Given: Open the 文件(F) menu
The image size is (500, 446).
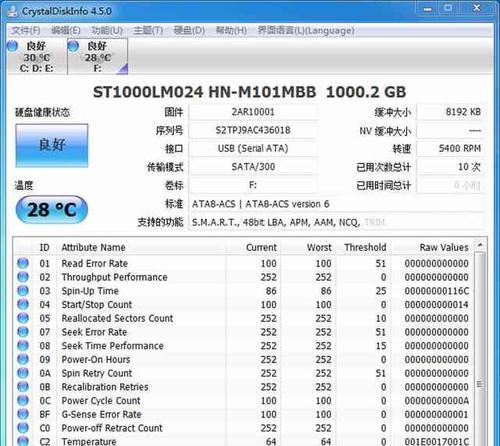Looking at the screenshot, I should 26,31.
